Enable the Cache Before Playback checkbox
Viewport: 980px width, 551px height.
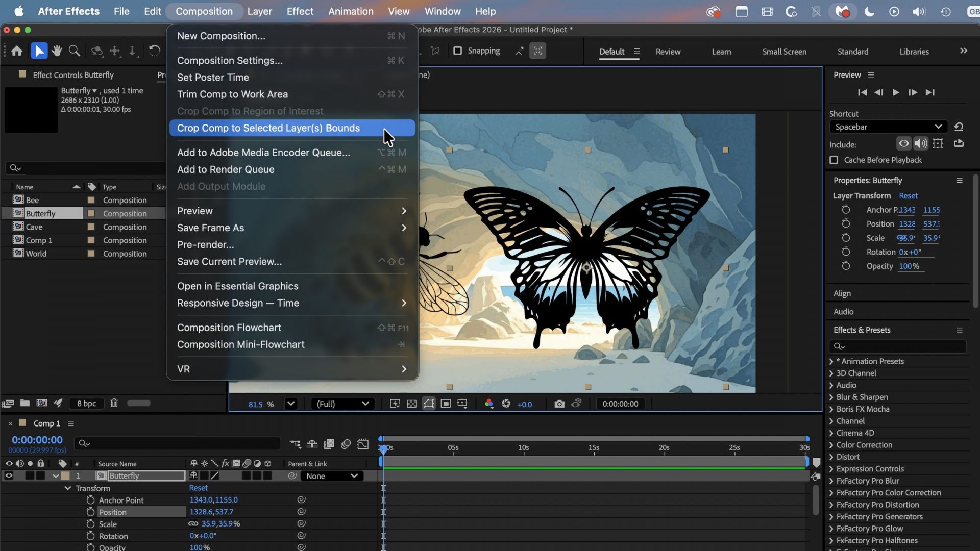tap(834, 160)
